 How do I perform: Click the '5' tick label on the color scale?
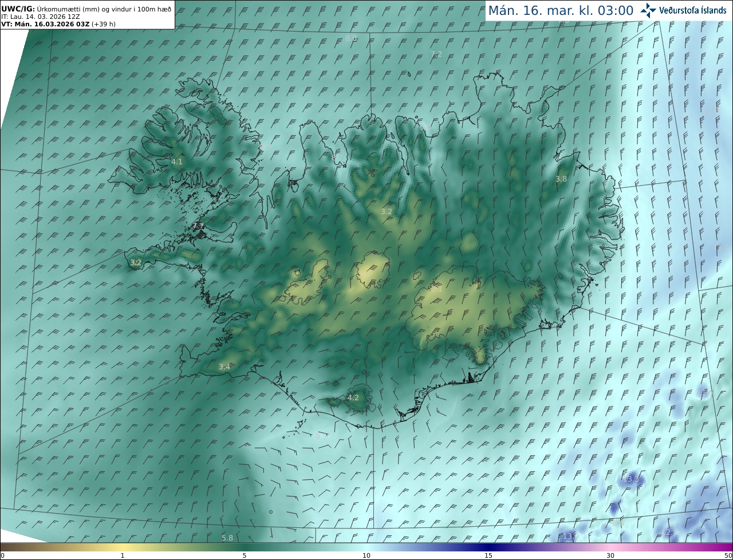pos(245,555)
